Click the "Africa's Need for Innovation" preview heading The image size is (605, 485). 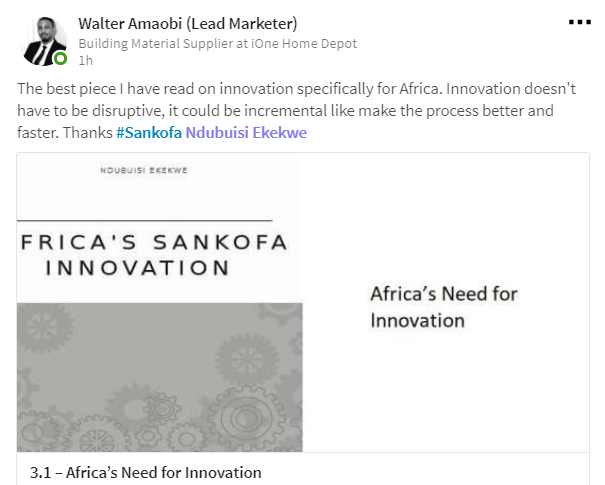pos(443,307)
